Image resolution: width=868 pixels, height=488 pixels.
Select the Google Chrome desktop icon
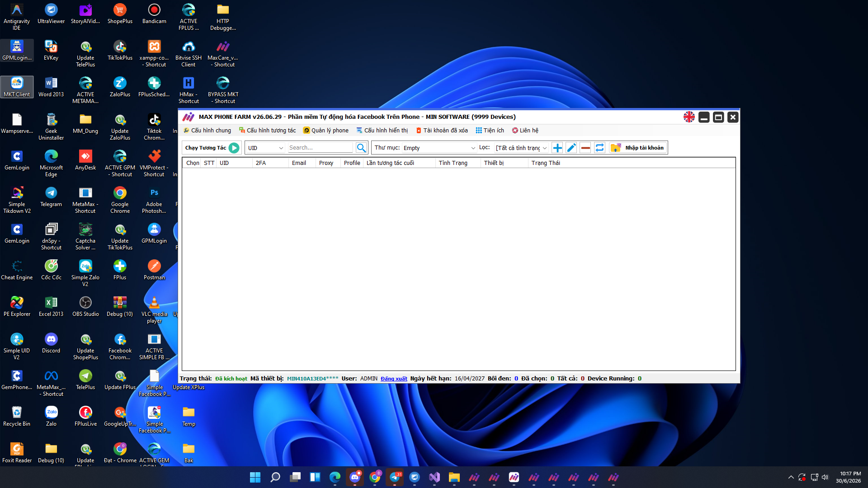pyautogui.click(x=120, y=200)
